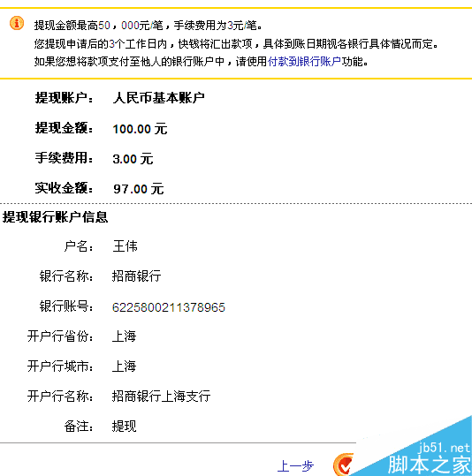The image size is (472, 476).
Task: Click the 银行账号 label
Action: pos(66,306)
